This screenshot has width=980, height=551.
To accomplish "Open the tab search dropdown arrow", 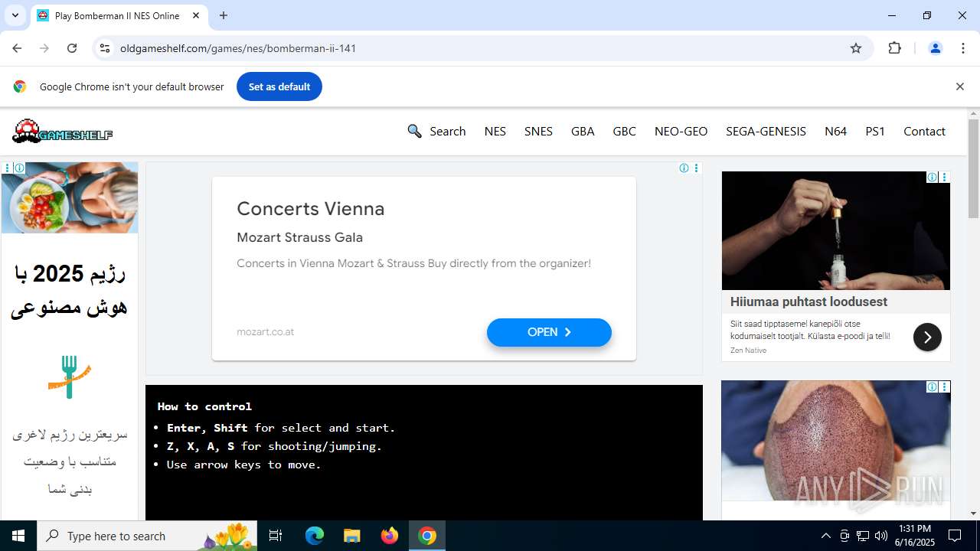I will [x=15, y=15].
